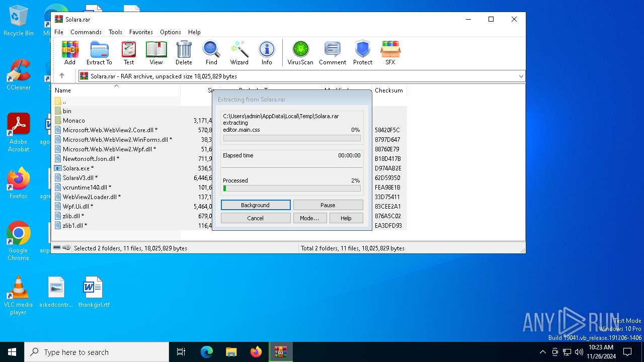644x362 pixels.
Task: Select the bin folder
Action: point(67,111)
